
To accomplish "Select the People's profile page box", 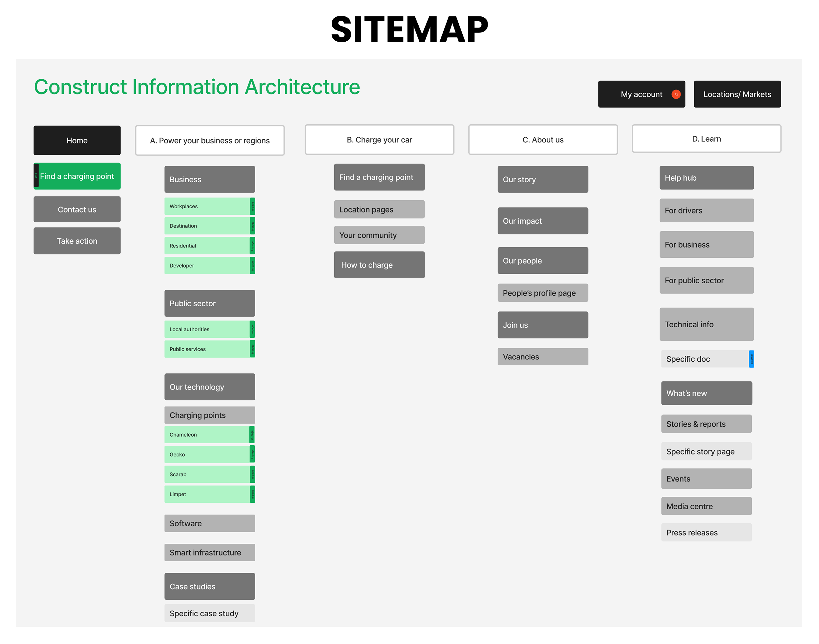I will [543, 292].
